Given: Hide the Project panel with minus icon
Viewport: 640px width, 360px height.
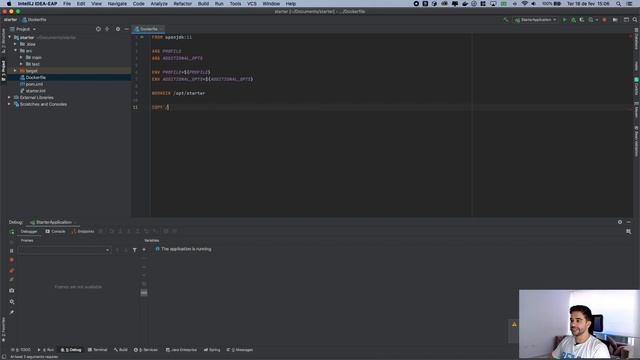Looking at the screenshot, I should click(127, 29).
